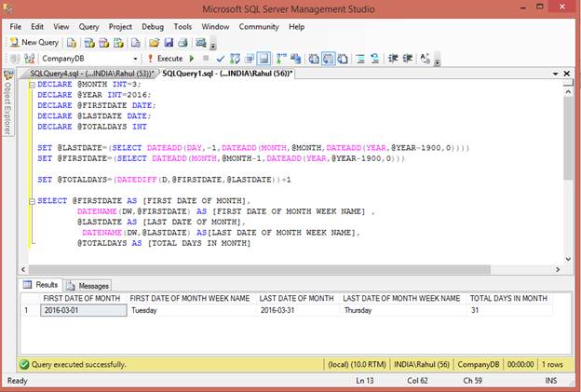Switch output to Results to Grid
This screenshot has height=392, width=581.
[x=329, y=59]
